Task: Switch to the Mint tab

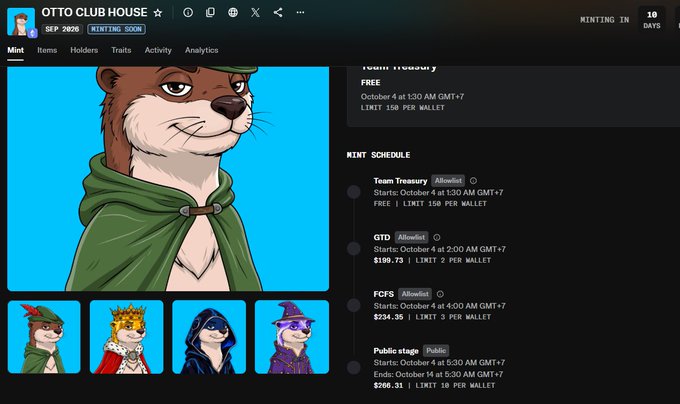Action: (x=16, y=50)
